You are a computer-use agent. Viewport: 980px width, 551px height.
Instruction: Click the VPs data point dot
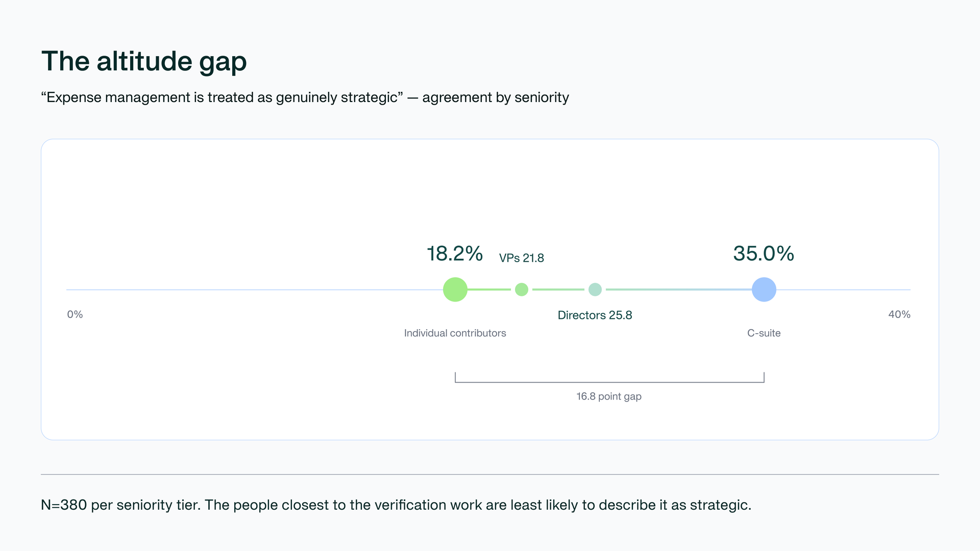(522, 290)
